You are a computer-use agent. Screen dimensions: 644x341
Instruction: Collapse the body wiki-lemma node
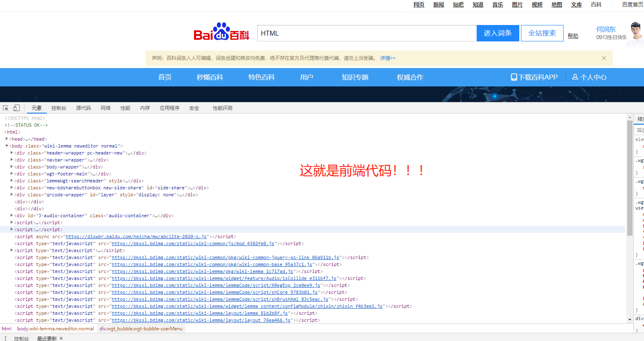[x=7, y=146]
